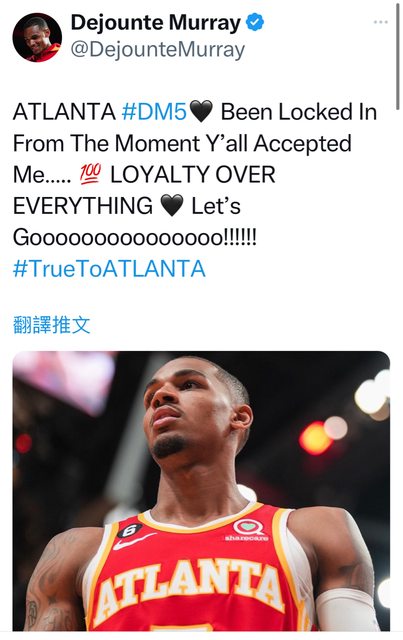Click the Dejounte Murray display name
Screen dimensions: 403x640
pyautogui.click(x=156, y=23)
